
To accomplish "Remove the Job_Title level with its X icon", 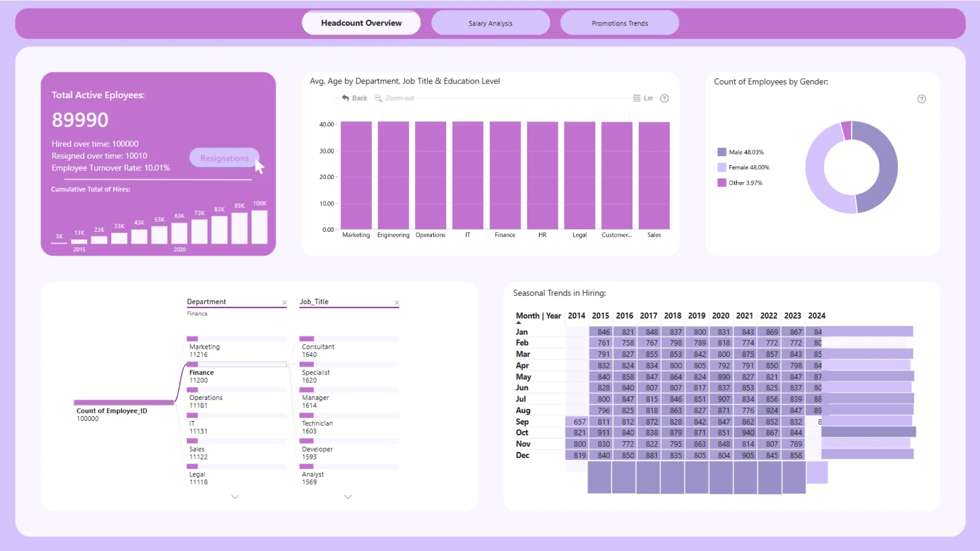I will click(397, 303).
